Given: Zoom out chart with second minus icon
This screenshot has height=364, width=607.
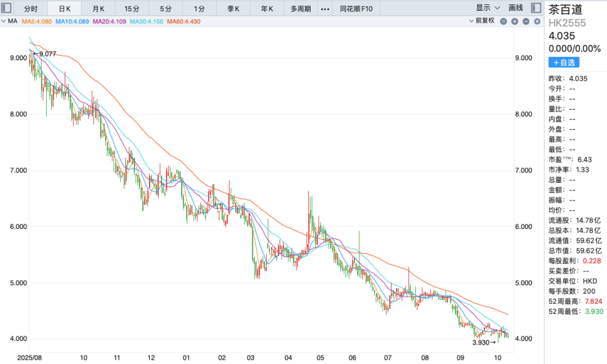Looking at the screenshot, I should point(526,21).
